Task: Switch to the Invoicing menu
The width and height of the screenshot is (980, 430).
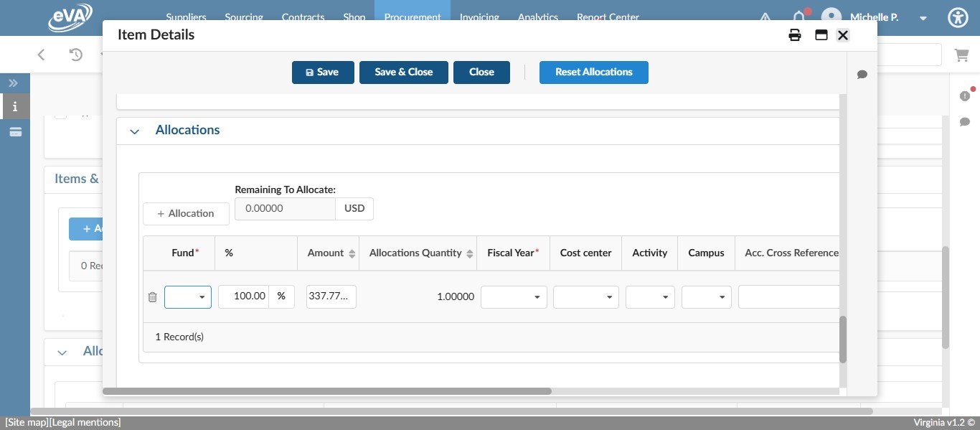Action: [479, 17]
